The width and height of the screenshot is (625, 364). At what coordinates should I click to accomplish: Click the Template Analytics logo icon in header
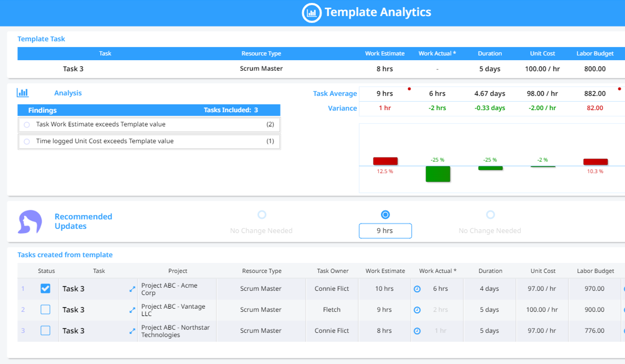tap(311, 13)
